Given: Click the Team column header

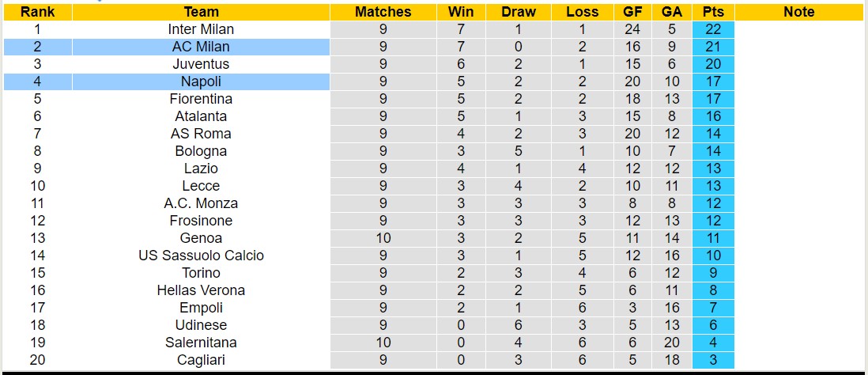Looking at the screenshot, I should [201, 12].
